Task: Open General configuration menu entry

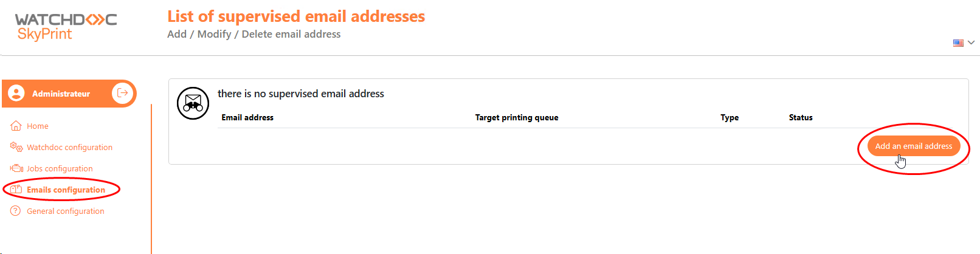Action: pos(66,211)
